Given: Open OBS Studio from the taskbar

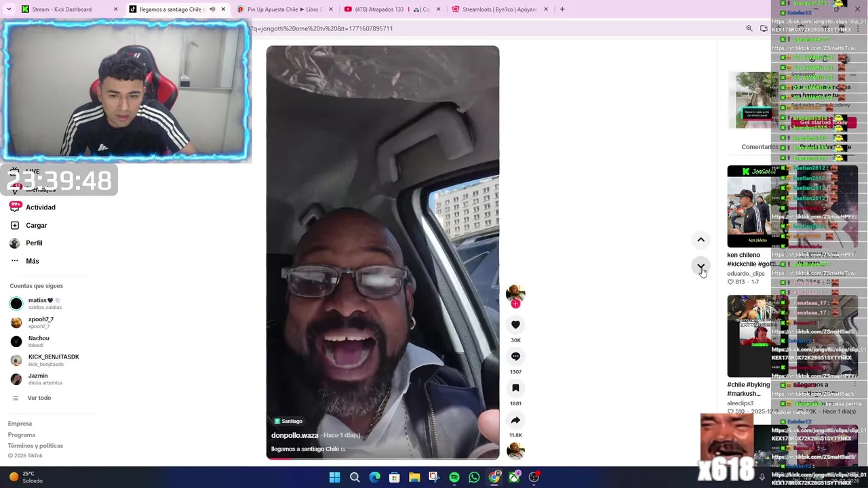Looking at the screenshot, I should (x=534, y=478).
